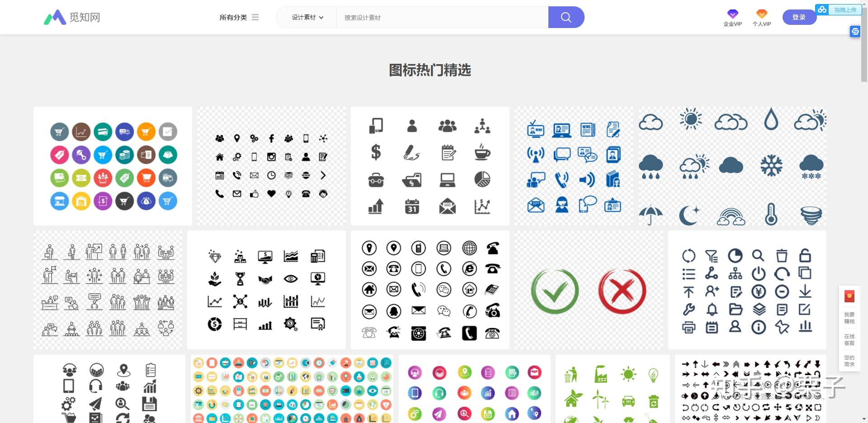Click the 在线客服 side link
Viewport: 868px width, 423px height.
849,339
